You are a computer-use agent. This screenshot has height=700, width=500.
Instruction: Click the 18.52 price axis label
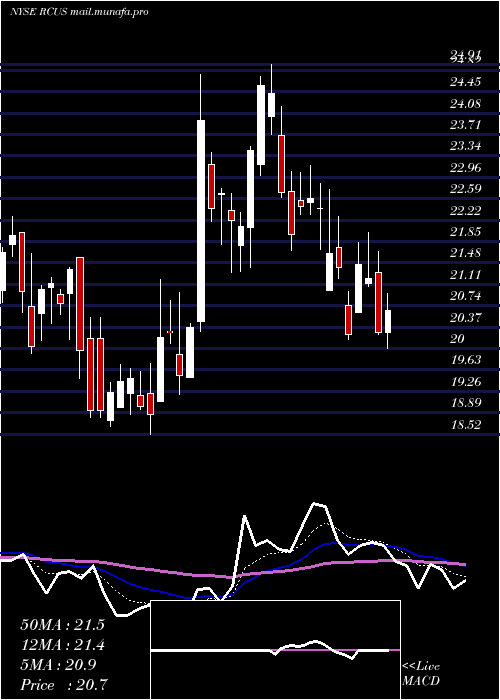[466, 425]
